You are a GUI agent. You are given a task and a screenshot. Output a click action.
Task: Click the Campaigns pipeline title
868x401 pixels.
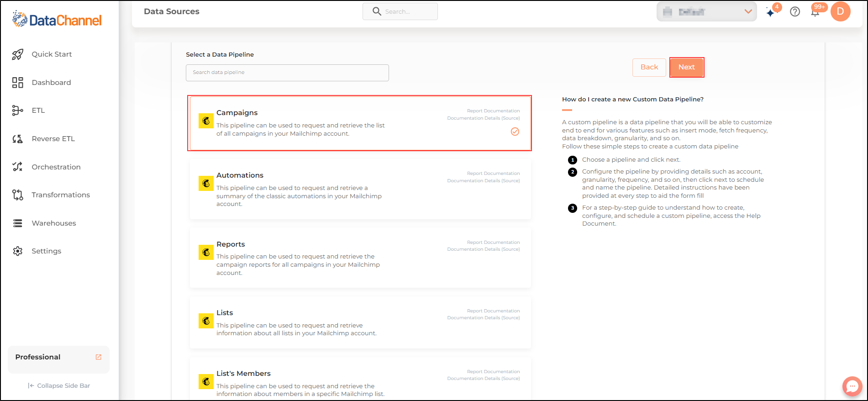coord(237,113)
